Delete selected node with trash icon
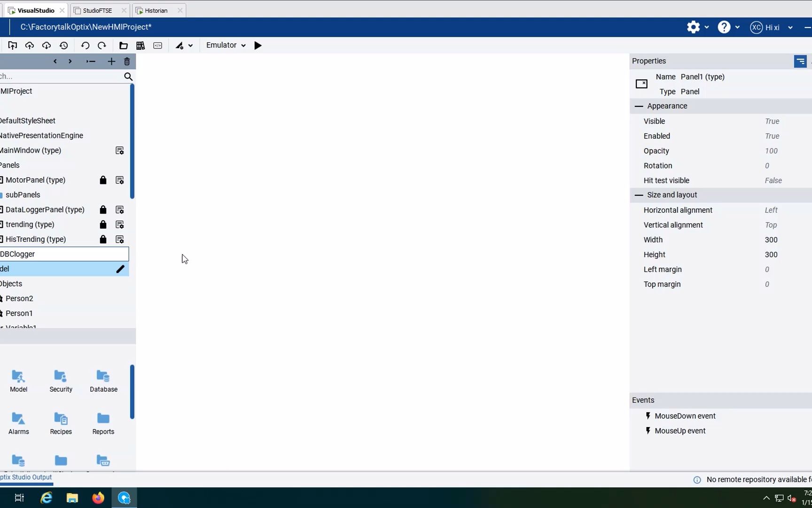The width and height of the screenshot is (812, 508). [127, 62]
